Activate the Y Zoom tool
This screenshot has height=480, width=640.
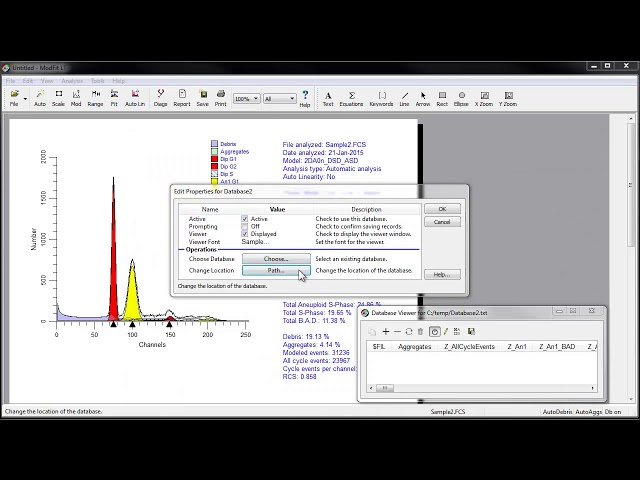pyautogui.click(x=508, y=99)
